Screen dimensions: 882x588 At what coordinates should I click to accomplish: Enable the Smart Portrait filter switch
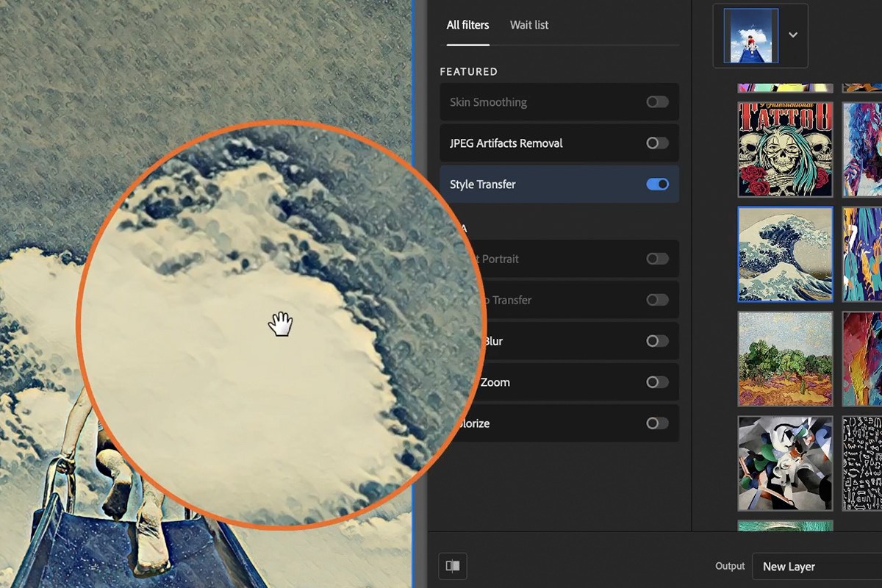click(657, 259)
